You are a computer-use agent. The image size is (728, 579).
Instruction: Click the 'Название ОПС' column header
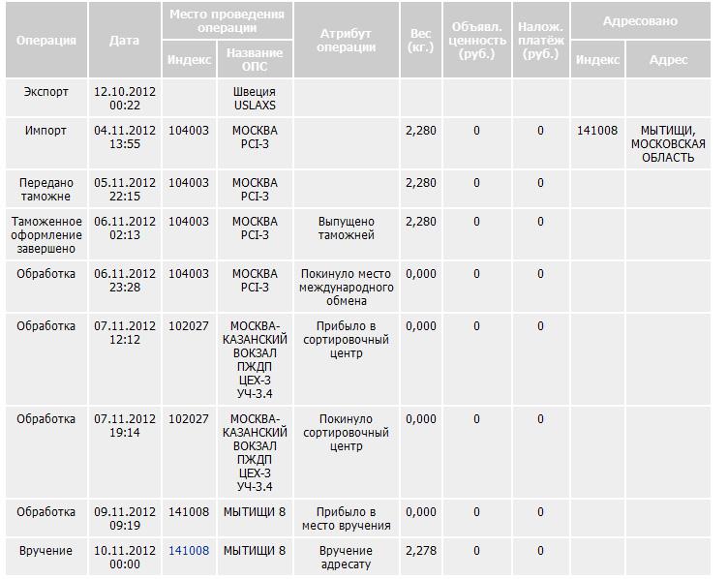[254, 60]
